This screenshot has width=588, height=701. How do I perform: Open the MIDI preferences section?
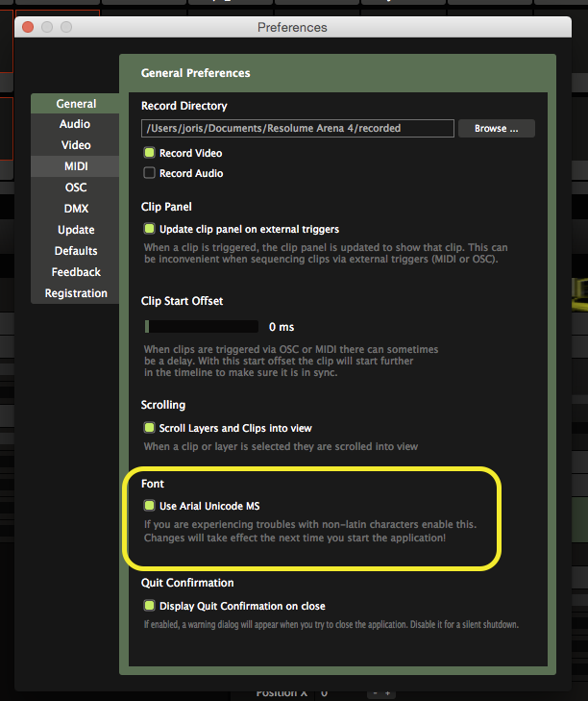tap(76, 166)
